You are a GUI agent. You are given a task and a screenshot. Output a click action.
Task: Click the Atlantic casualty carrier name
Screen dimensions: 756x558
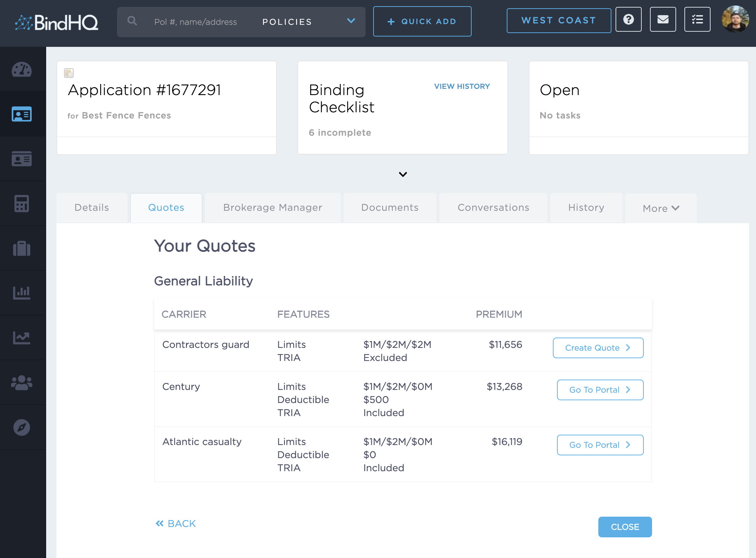point(202,442)
